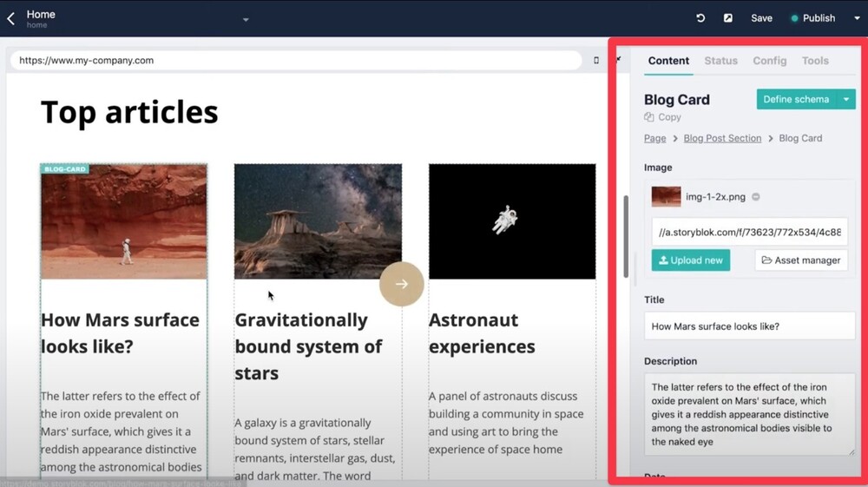
Task: Open the dropdown arrow next to Publish
Action: click(x=857, y=18)
